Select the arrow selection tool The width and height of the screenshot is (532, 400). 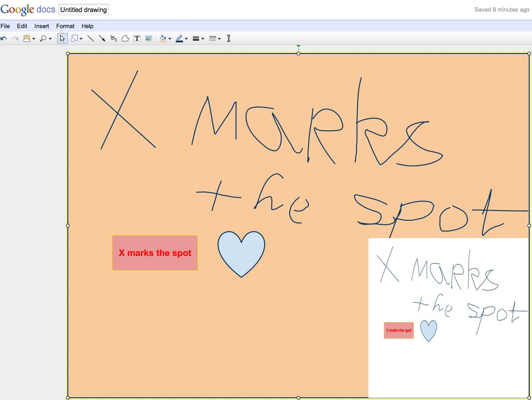(x=62, y=38)
